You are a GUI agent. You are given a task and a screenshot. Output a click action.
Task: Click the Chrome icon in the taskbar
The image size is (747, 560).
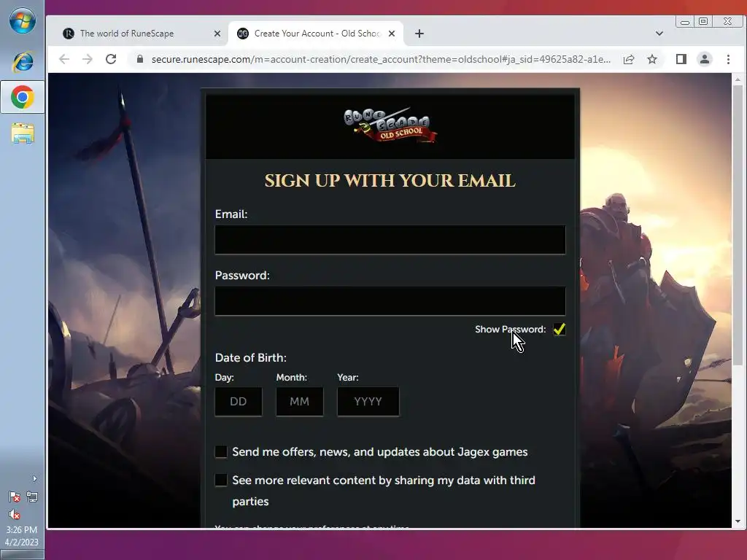[23, 97]
